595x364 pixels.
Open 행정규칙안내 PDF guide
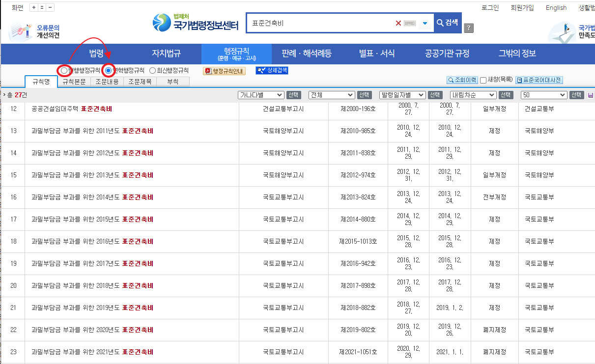click(x=224, y=71)
